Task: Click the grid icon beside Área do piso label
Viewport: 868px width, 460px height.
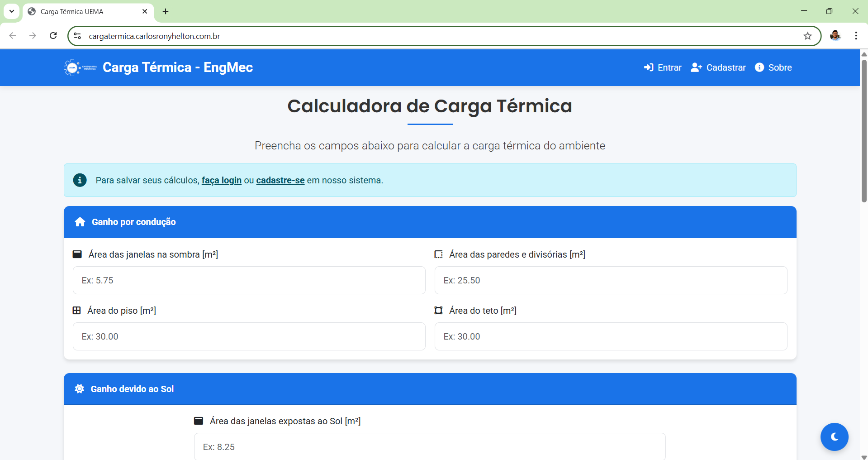Action: (x=77, y=311)
